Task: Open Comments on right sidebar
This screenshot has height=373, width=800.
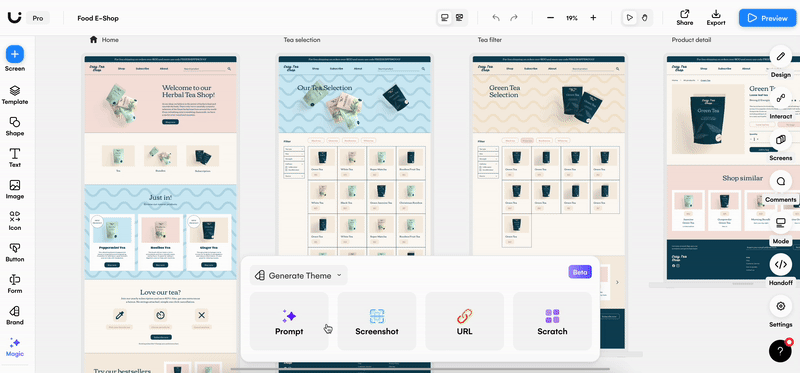Action: pyautogui.click(x=780, y=181)
